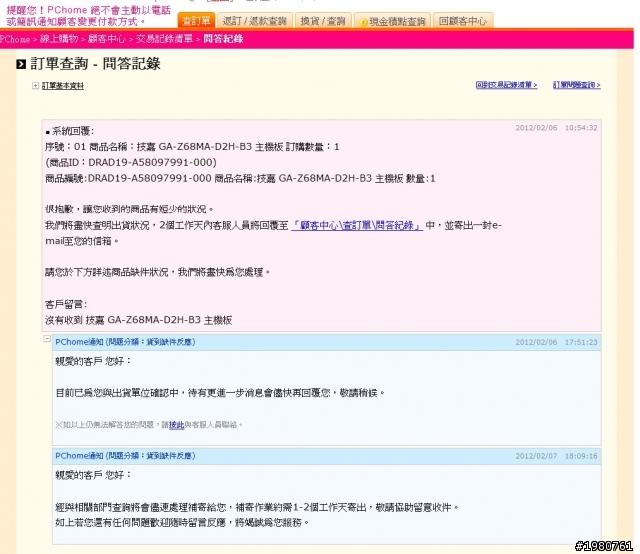Viewport: 640px width, 554px height.
Task: Open 現金積點查詢 tab
Action: (392, 21)
